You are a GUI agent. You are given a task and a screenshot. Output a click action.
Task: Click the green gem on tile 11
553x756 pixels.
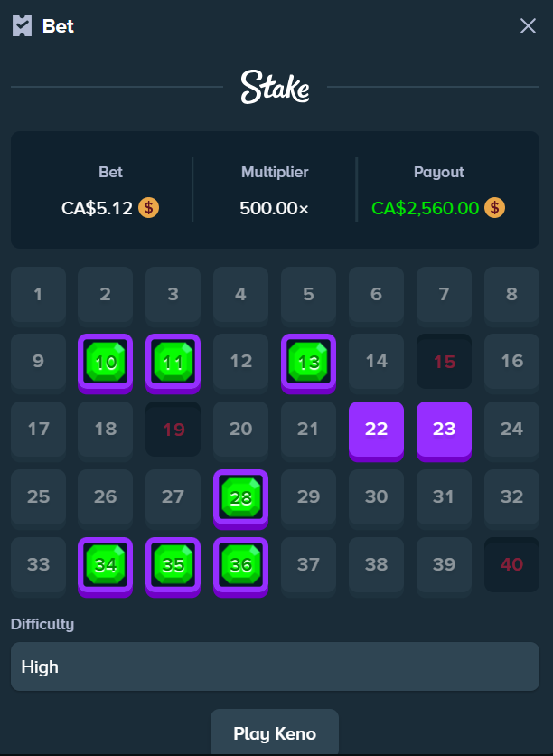(173, 362)
